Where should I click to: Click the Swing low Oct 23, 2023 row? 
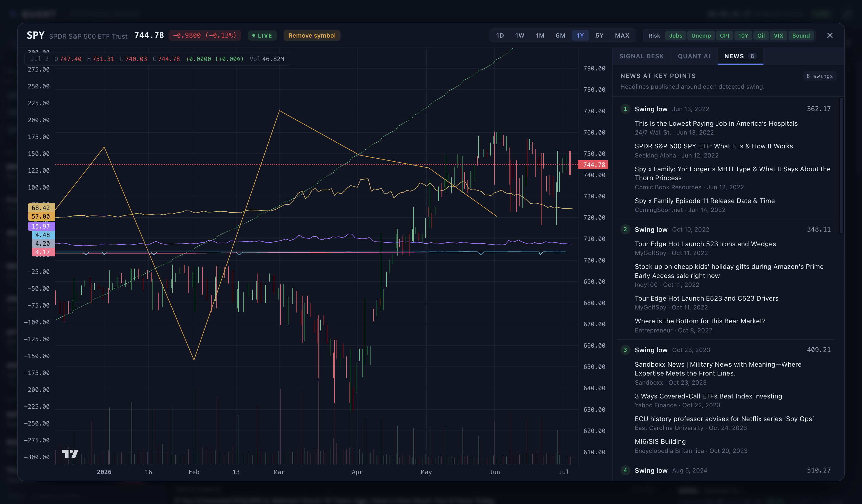[x=726, y=350]
